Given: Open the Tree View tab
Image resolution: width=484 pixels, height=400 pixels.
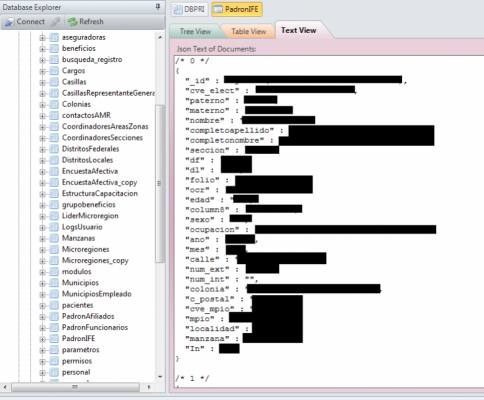Looking at the screenshot, I should click(x=195, y=31).
